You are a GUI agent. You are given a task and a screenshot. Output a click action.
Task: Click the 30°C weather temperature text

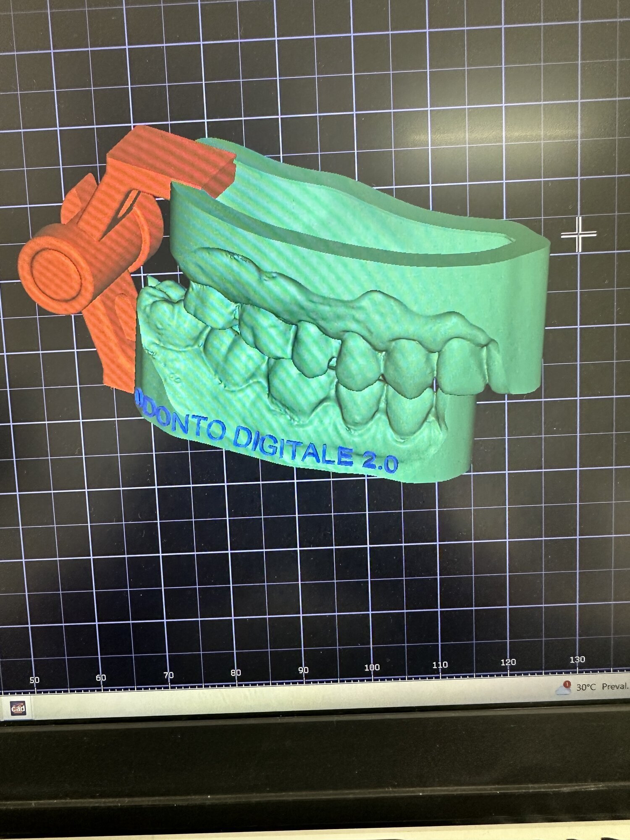pos(586,688)
